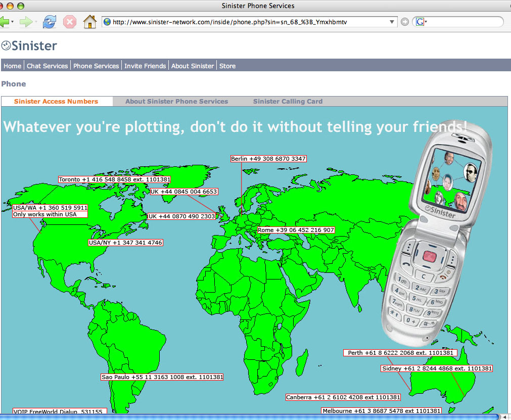511x420 pixels.
Task: Click the Rome +39 06 452 216 907 label
Action: pyautogui.click(x=296, y=230)
